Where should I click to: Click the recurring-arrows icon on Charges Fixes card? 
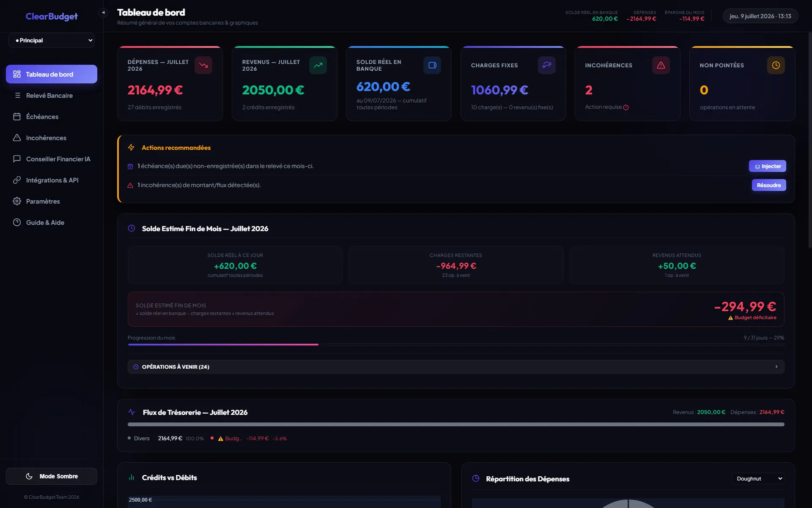click(547, 65)
